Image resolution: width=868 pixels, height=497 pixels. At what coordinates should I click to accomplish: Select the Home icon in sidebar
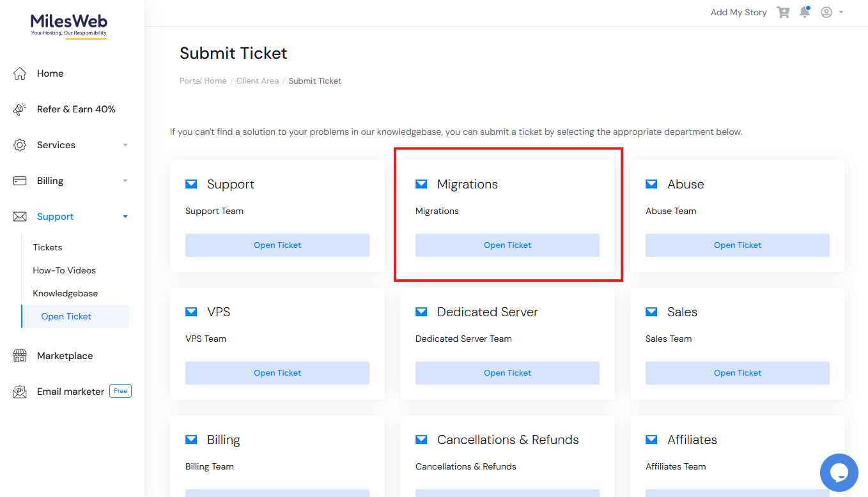click(20, 73)
